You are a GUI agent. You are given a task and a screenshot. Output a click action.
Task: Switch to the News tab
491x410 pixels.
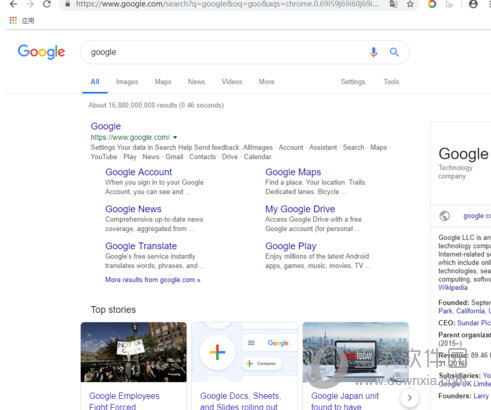point(196,82)
